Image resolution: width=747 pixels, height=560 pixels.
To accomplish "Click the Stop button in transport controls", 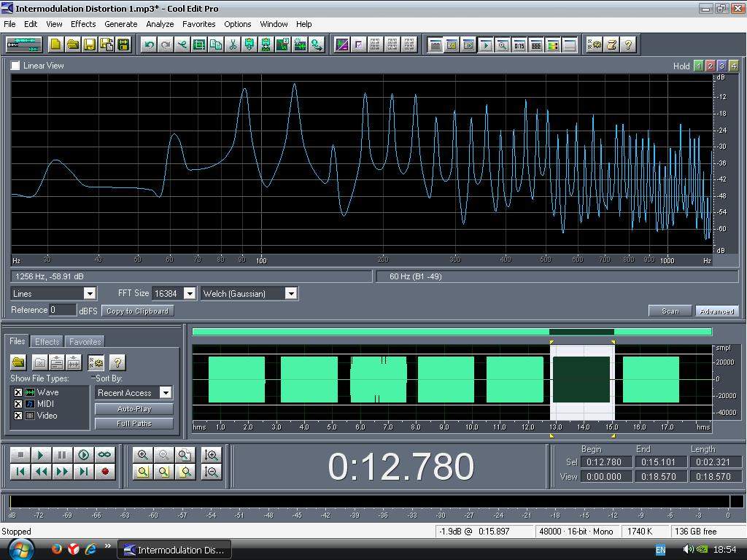I will (x=20, y=455).
